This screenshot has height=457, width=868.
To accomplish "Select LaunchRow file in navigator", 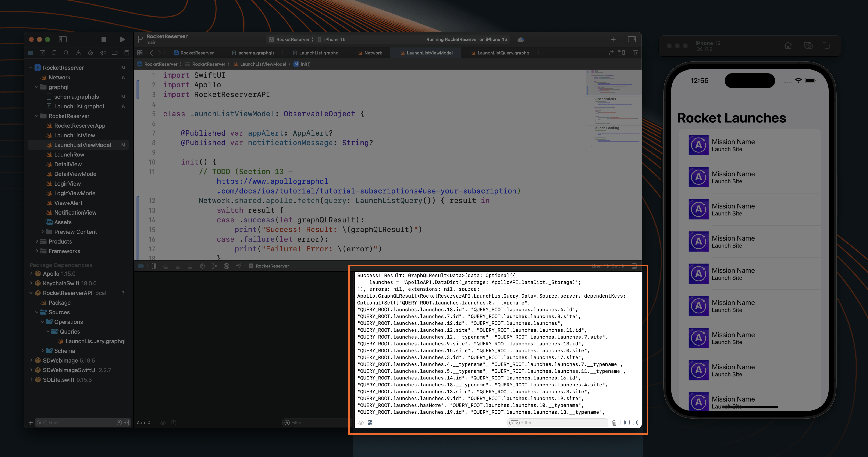I will [69, 155].
